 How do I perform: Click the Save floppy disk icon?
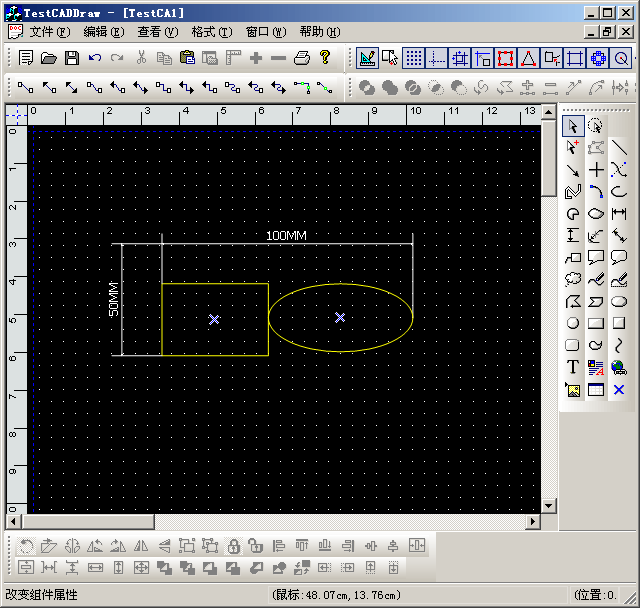tap(72, 58)
